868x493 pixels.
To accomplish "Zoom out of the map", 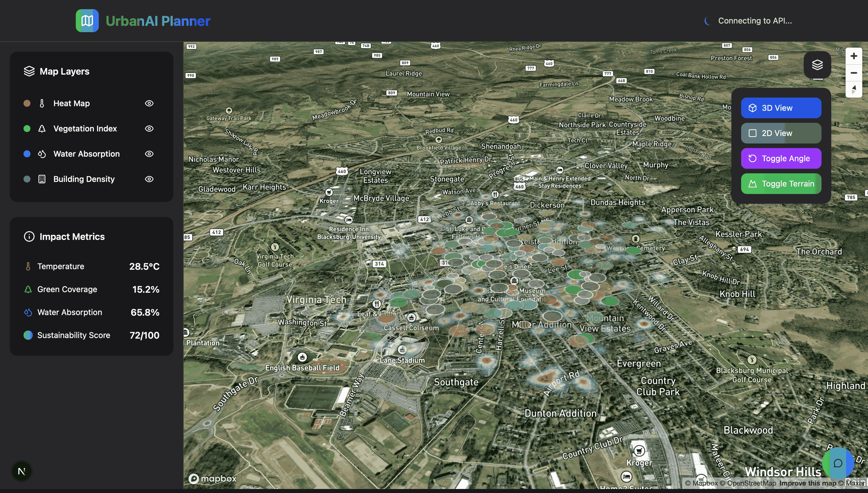I will coord(853,73).
